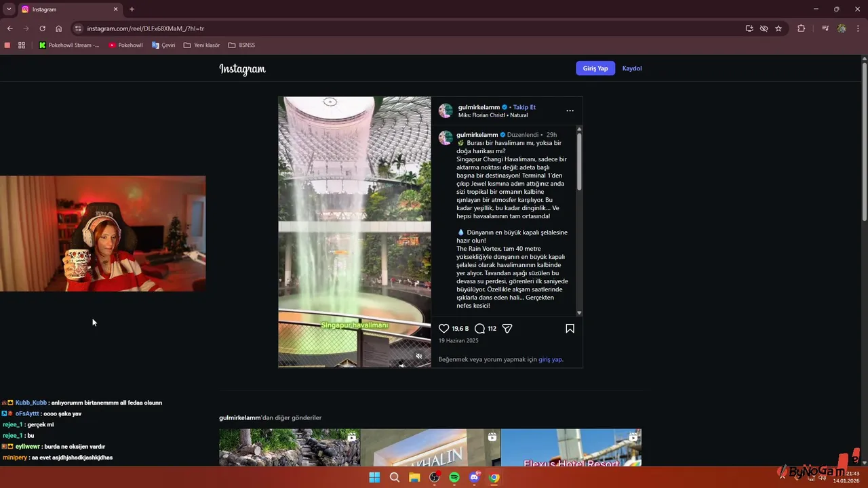Image resolution: width=868 pixels, height=488 pixels.
Task: Open the middle related reel thumbnail
Action: coord(431,447)
